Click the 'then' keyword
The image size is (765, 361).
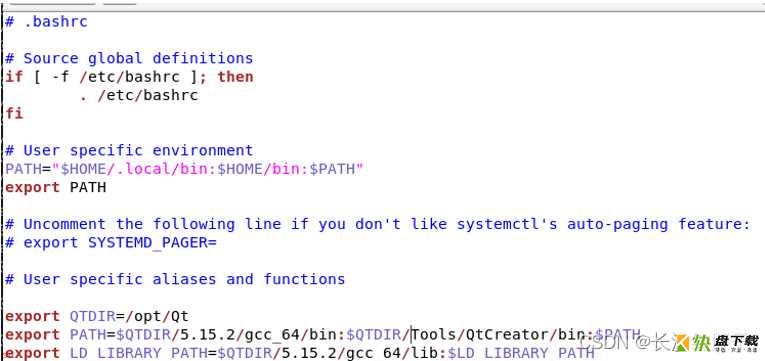point(236,77)
